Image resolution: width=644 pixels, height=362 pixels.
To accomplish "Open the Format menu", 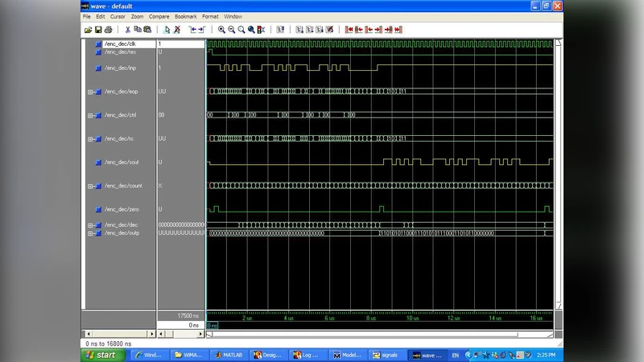I will 210,16.
